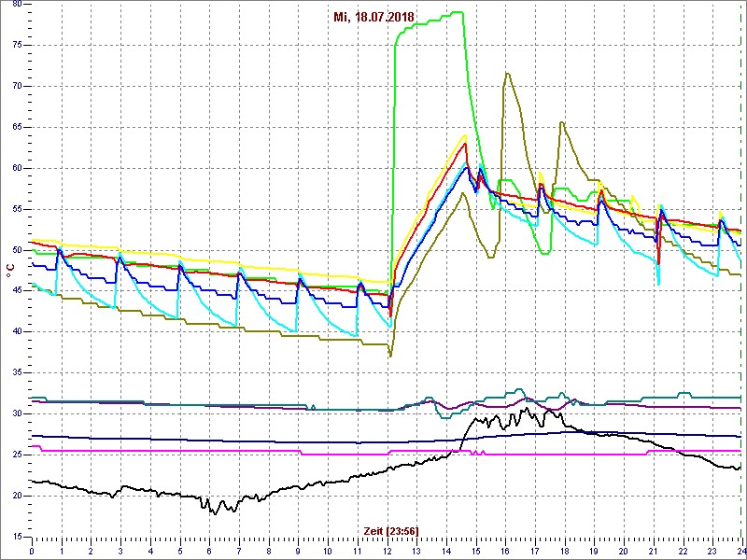Click hour label 6 on the time axis
The height and width of the screenshot is (560, 747).
(x=209, y=551)
